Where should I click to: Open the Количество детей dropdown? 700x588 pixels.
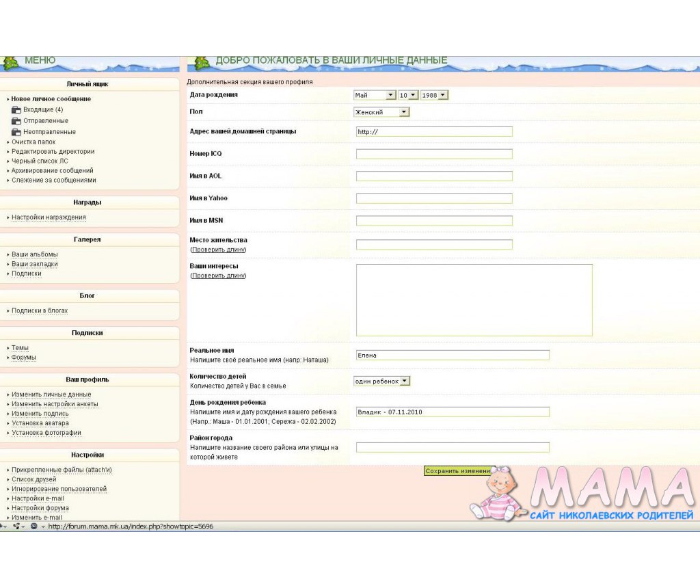(381, 381)
